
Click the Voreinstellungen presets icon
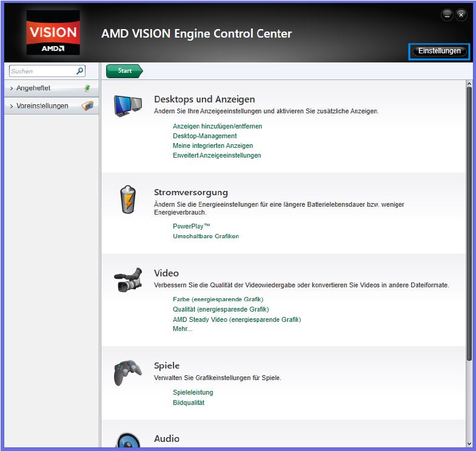point(87,105)
